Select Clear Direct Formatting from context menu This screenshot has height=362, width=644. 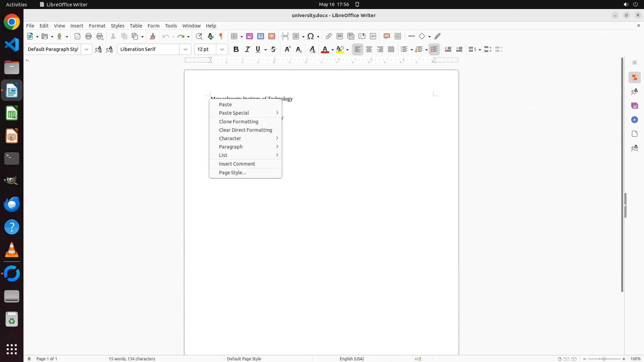tap(245, 130)
